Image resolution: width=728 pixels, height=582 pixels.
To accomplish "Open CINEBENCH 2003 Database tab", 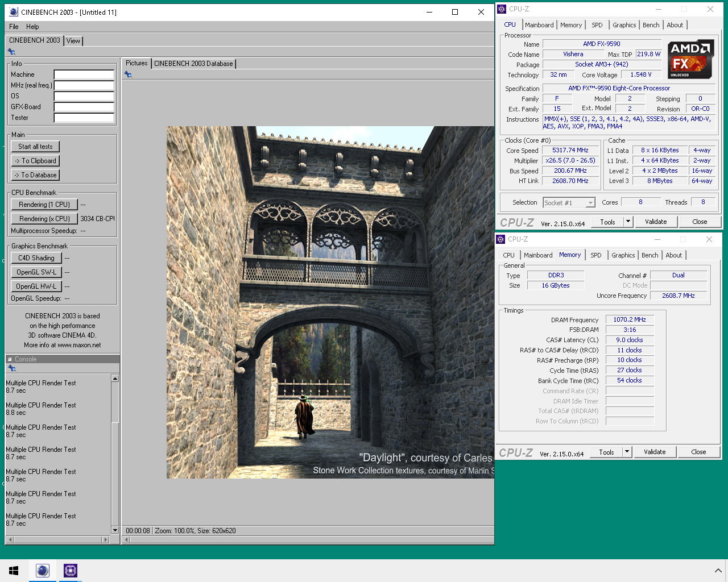I will 193,64.
